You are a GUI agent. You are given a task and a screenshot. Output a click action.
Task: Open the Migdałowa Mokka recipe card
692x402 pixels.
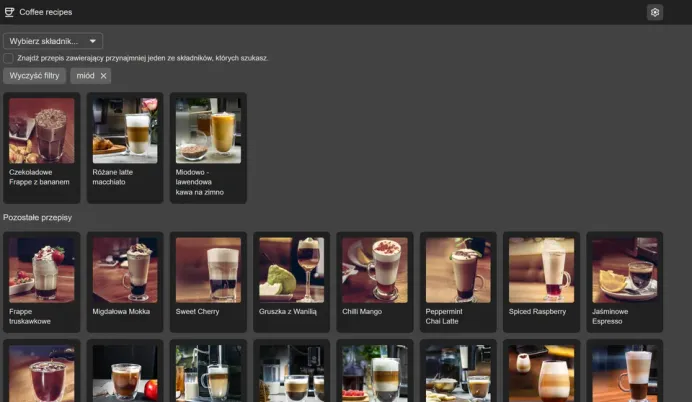coord(125,282)
